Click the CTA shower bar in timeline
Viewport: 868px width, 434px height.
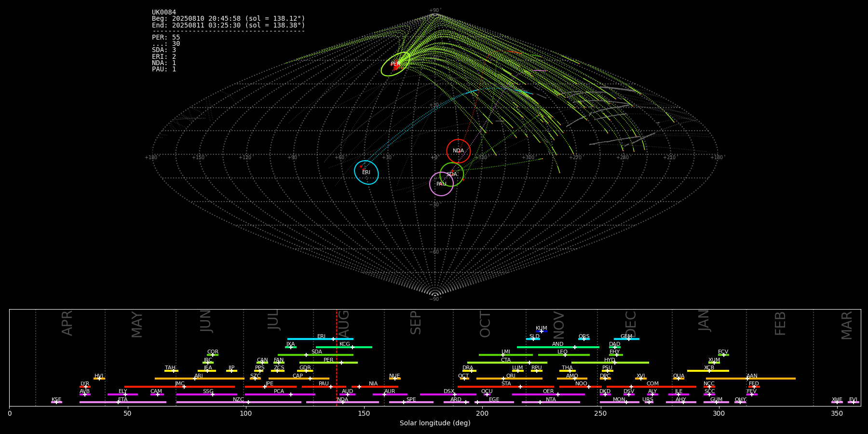pos(507,363)
